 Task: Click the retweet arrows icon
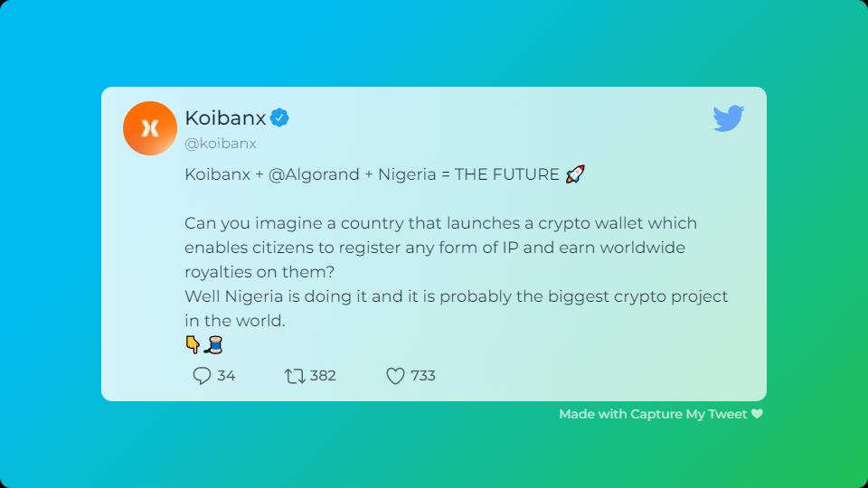tap(295, 376)
